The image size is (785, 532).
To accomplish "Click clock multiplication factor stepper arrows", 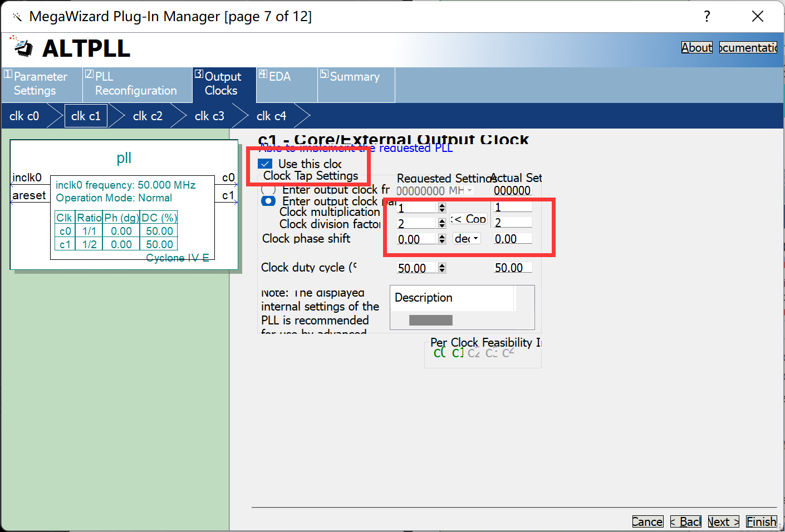I will (x=442, y=208).
